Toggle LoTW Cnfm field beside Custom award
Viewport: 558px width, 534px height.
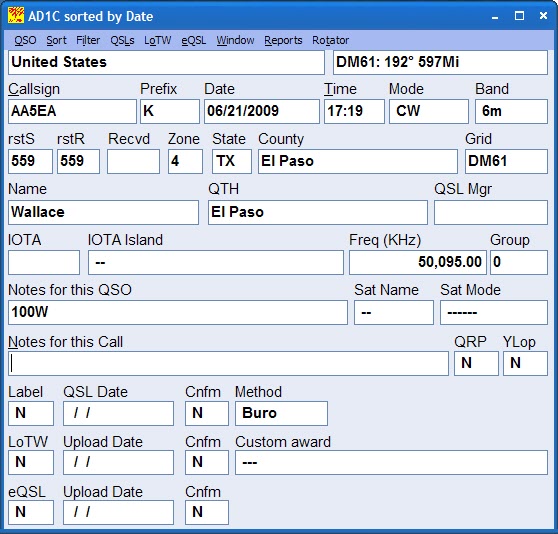pyautogui.click(x=207, y=462)
